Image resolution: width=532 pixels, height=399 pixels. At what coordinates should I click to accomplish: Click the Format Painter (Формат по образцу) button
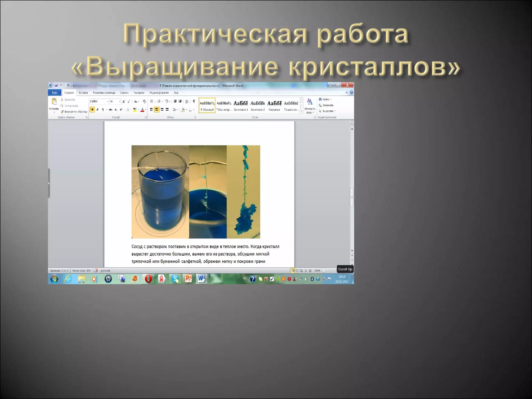74,112
